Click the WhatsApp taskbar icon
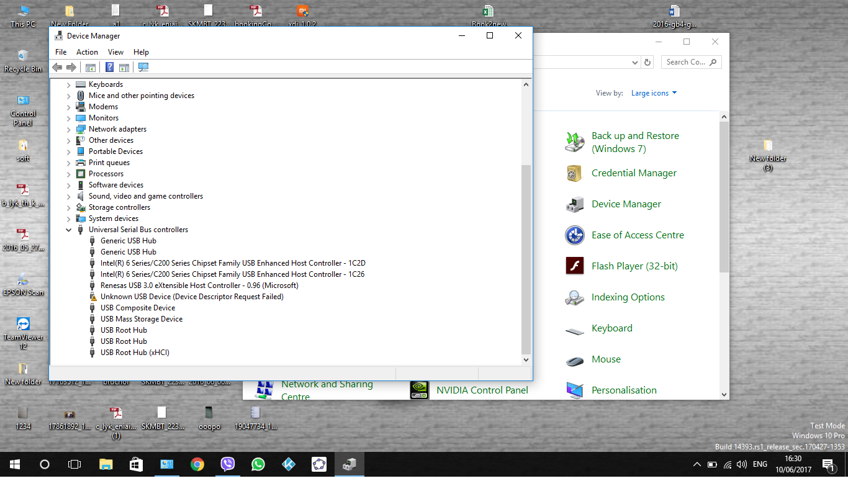 pyautogui.click(x=258, y=464)
